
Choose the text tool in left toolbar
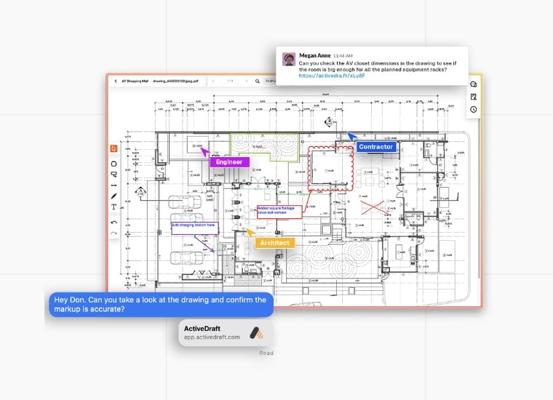[114, 207]
